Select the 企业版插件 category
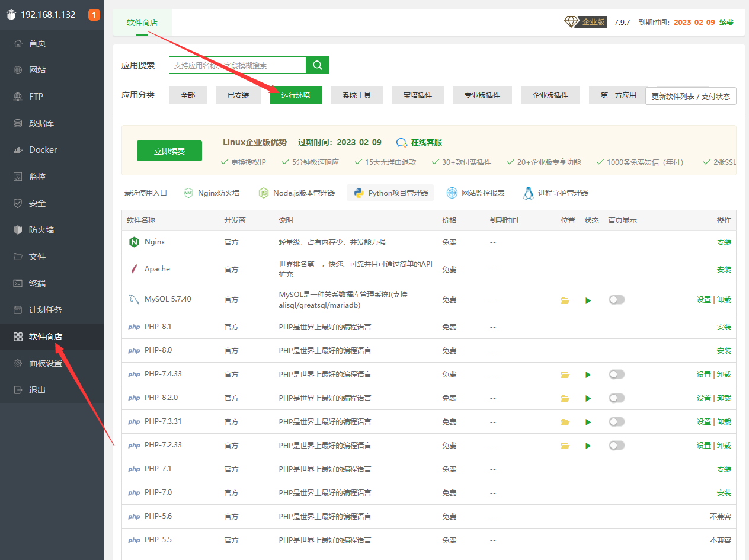This screenshot has height=560, width=749. tap(550, 95)
